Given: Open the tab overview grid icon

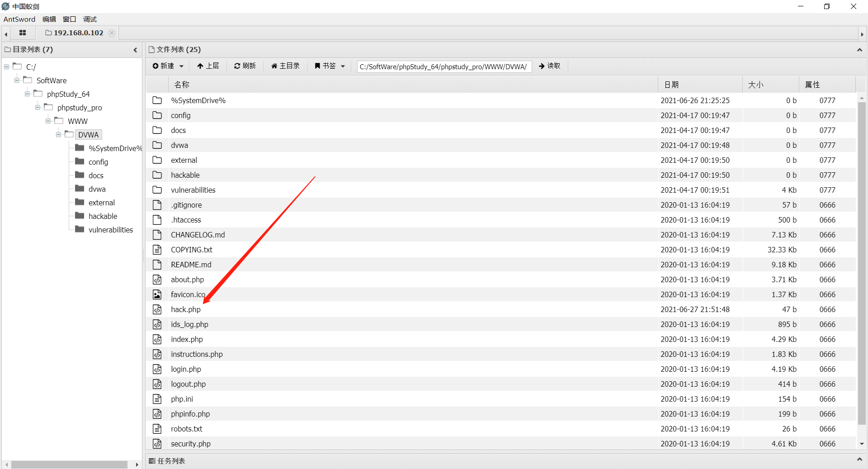Looking at the screenshot, I should 22,33.
